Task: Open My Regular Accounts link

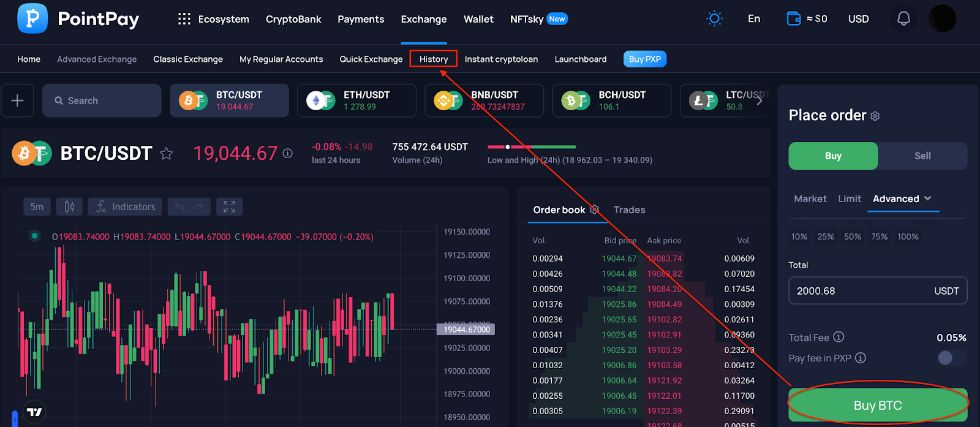Action: (281, 59)
